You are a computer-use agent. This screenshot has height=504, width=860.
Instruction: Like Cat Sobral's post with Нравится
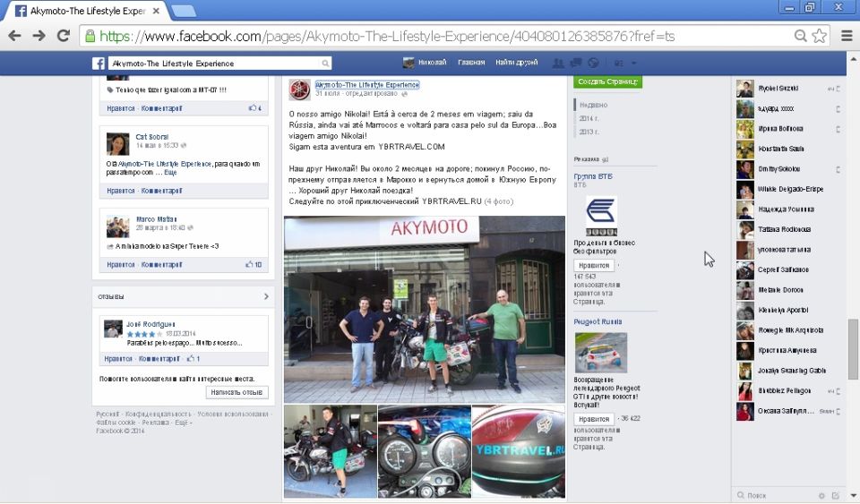tap(121, 192)
